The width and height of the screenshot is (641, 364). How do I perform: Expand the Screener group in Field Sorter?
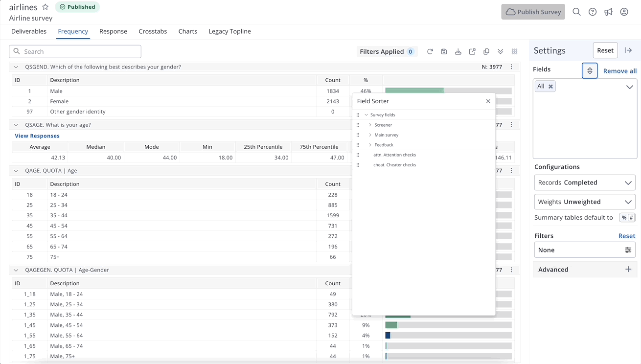tap(370, 125)
